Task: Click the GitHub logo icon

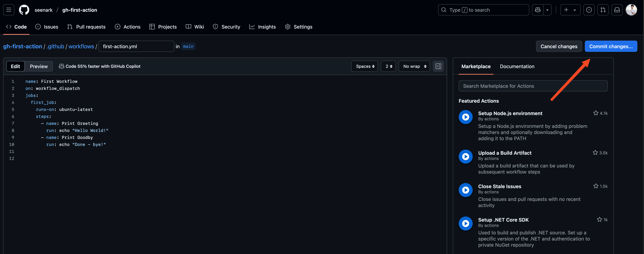Action: pos(24,10)
